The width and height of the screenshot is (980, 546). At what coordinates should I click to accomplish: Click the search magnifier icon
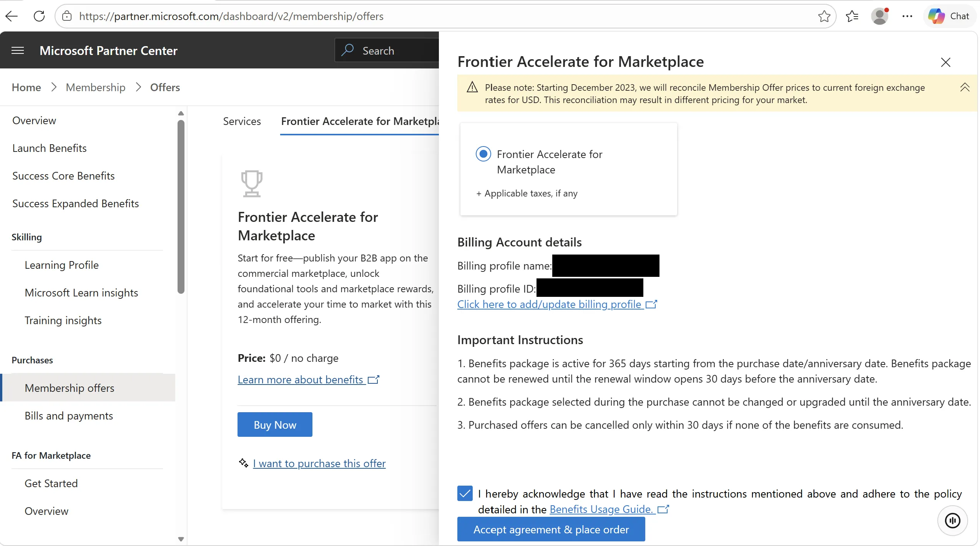tap(348, 50)
